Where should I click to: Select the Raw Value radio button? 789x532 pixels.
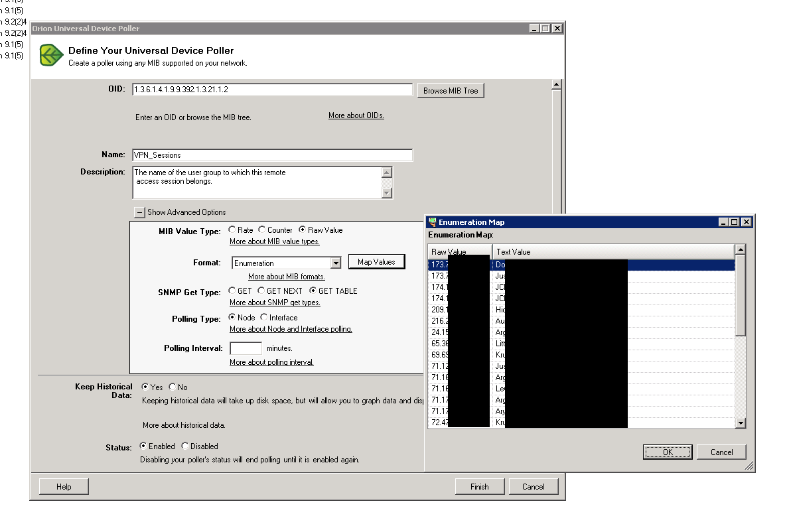(x=302, y=230)
